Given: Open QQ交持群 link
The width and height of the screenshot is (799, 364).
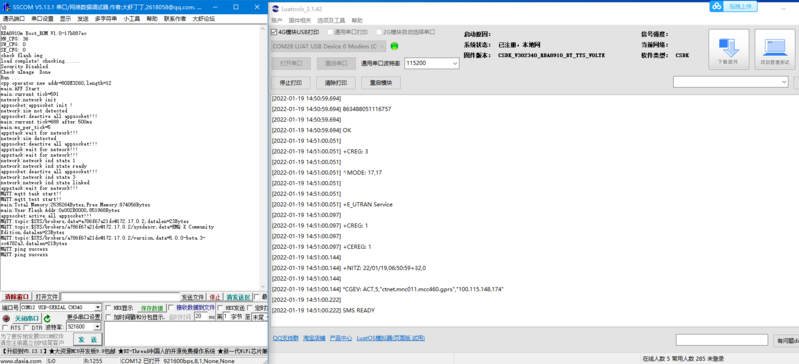Looking at the screenshot, I should (285, 338).
